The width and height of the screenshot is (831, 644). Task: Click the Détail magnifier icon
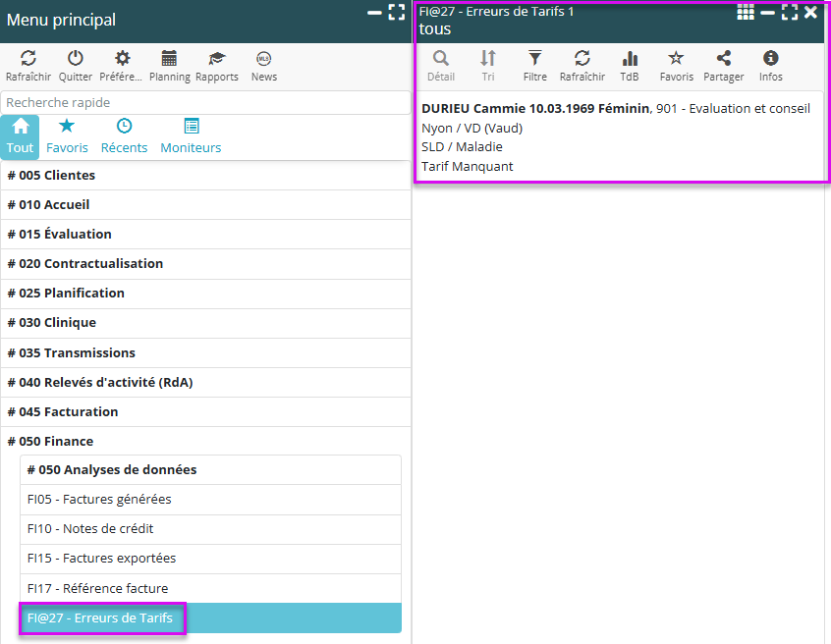coord(441,59)
